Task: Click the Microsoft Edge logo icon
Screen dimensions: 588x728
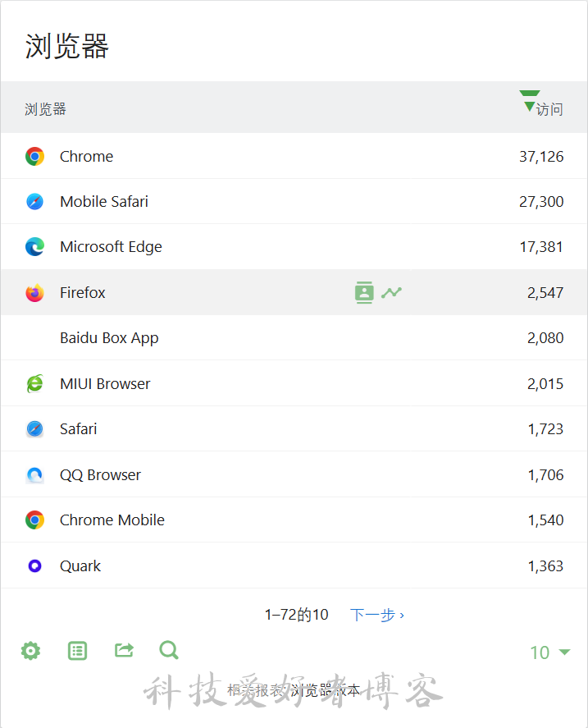Action: pyautogui.click(x=34, y=246)
